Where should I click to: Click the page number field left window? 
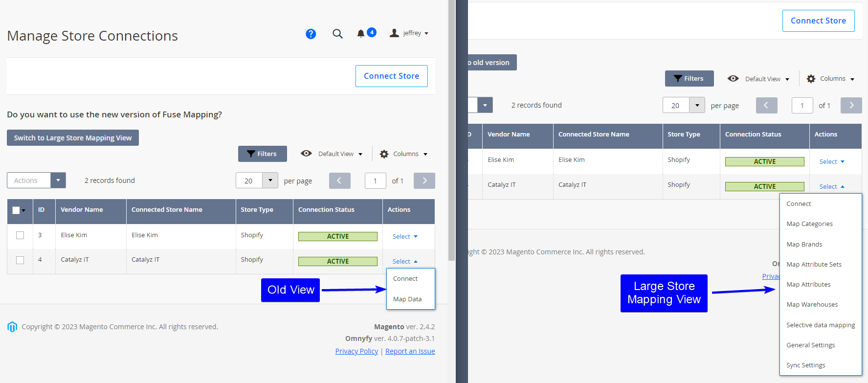[376, 180]
